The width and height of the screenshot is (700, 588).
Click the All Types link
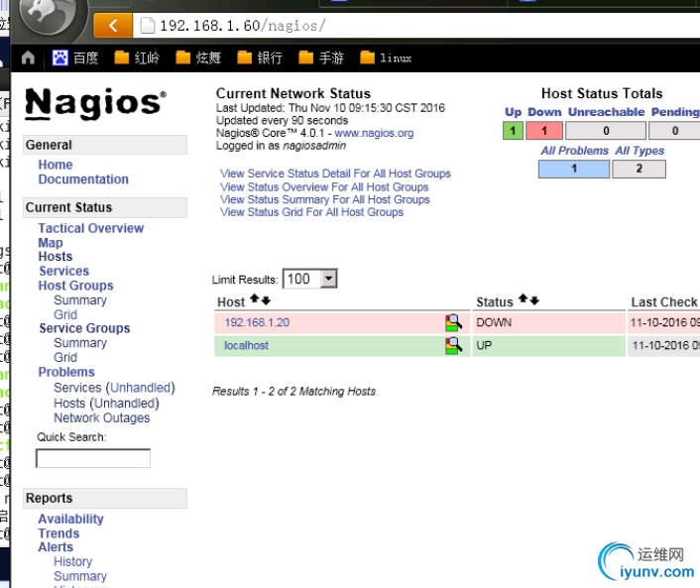[640, 151]
